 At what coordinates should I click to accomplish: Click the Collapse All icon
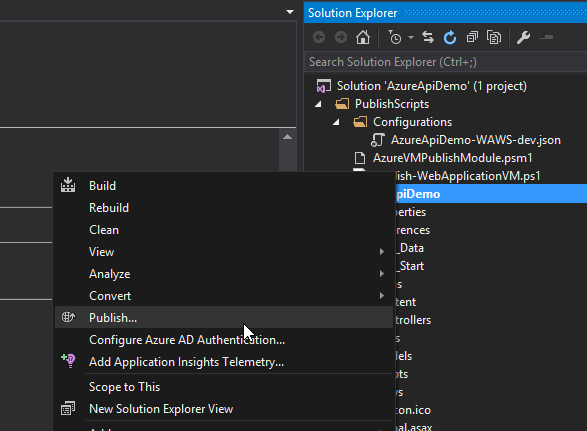coord(472,37)
